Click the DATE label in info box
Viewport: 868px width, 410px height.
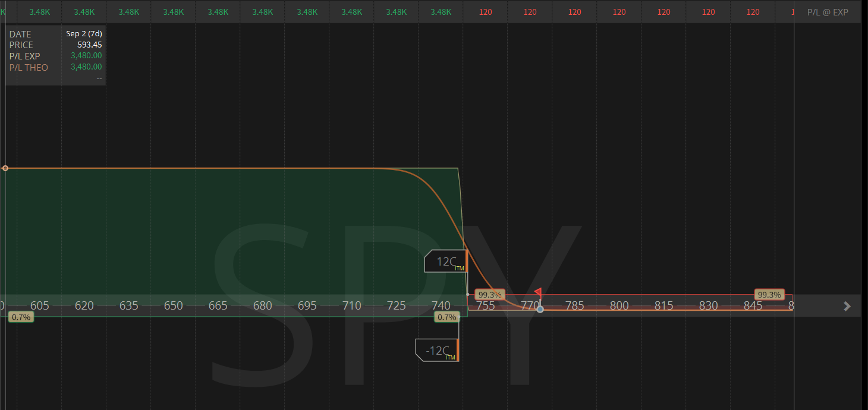coord(20,34)
